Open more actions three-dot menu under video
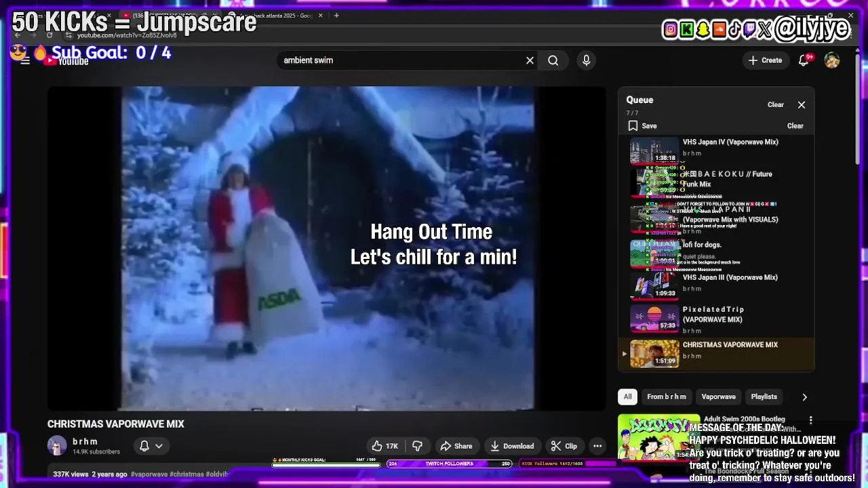Screen dimensions: 868x488 tap(597, 446)
